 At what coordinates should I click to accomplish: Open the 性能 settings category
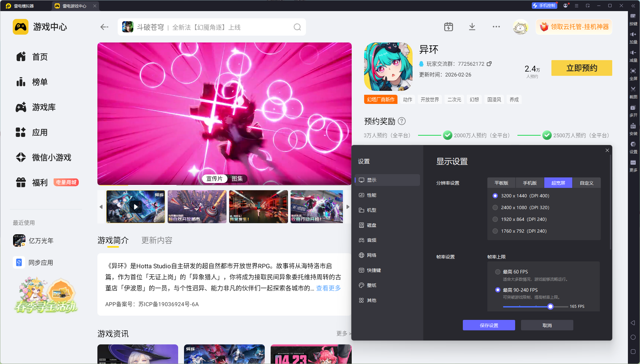[371, 195]
